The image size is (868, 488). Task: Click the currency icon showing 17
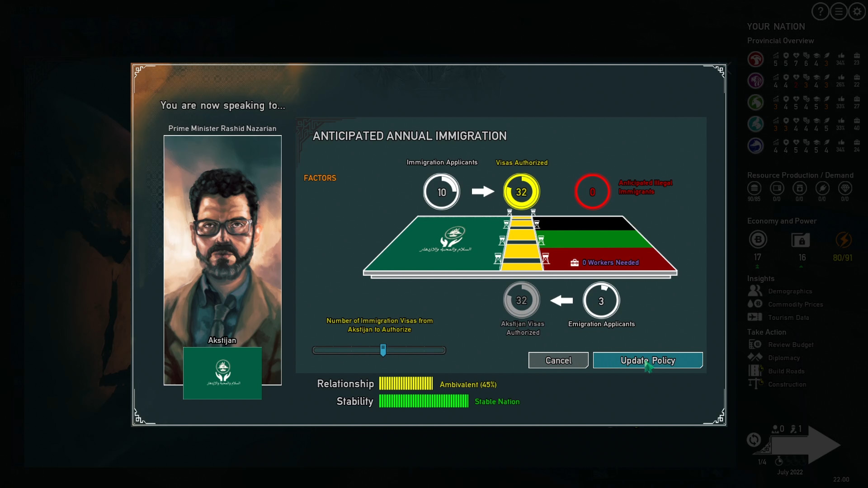tap(758, 240)
